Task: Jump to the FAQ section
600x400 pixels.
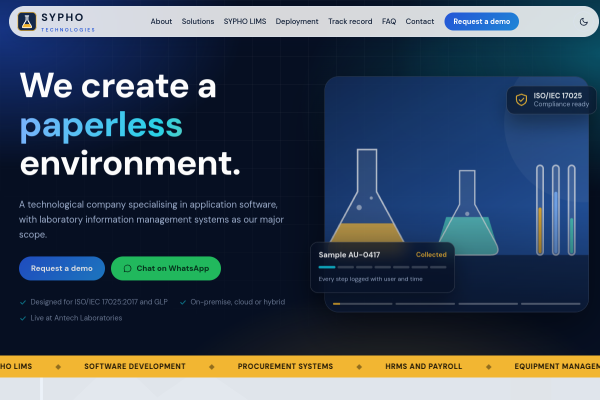Action: point(389,21)
